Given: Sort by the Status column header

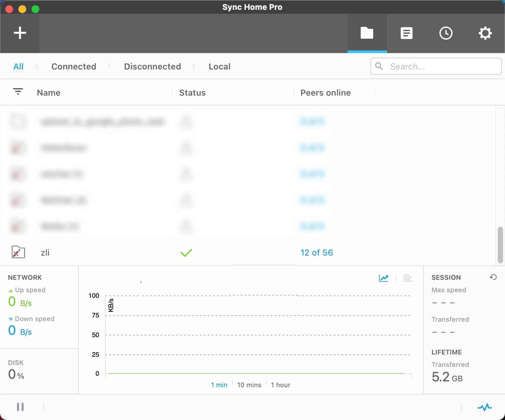Looking at the screenshot, I should (x=192, y=93).
